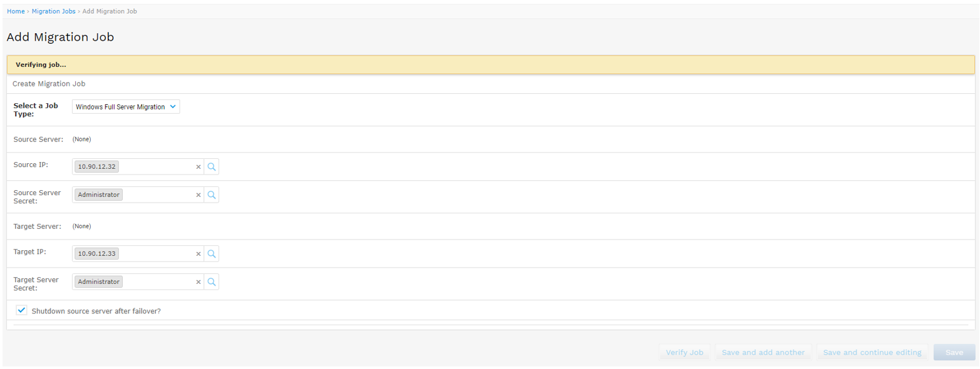Clear the Target Server Secret with X
980x369 pixels.
coord(199,282)
